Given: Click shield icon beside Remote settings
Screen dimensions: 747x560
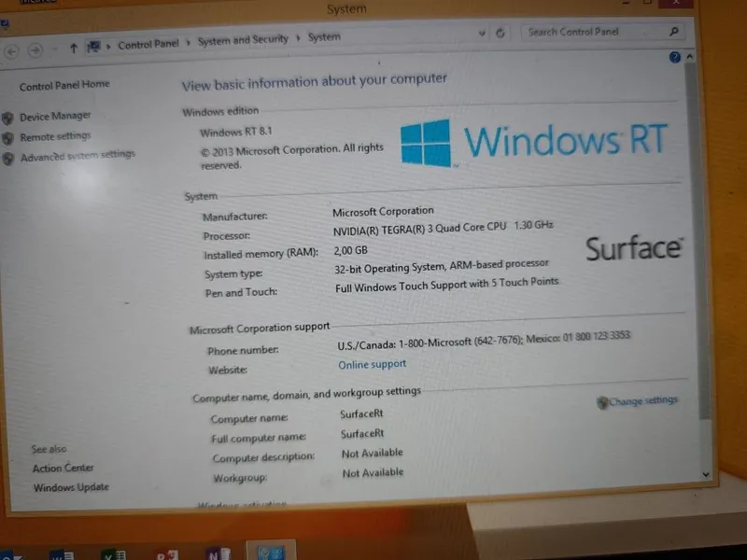Looking at the screenshot, I should pyautogui.click(x=7, y=138).
